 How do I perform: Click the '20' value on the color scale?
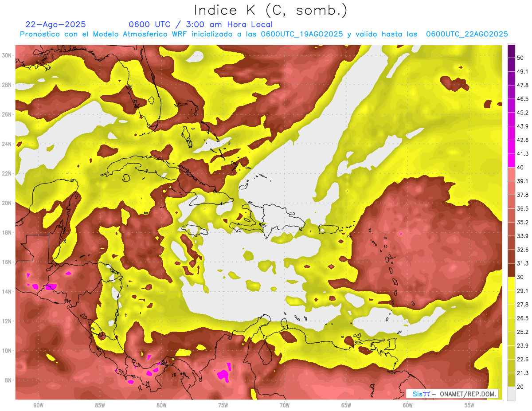(521, 387)
